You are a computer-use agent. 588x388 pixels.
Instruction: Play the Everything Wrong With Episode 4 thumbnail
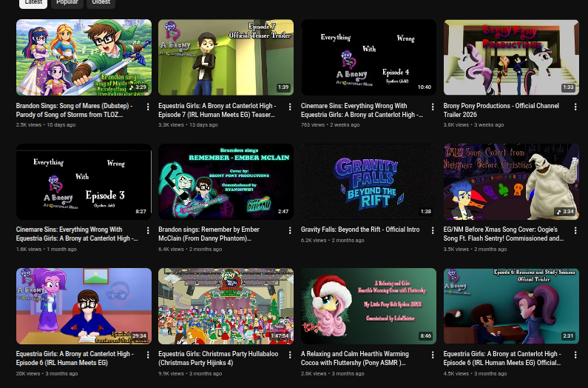click(x=368, y=58)
